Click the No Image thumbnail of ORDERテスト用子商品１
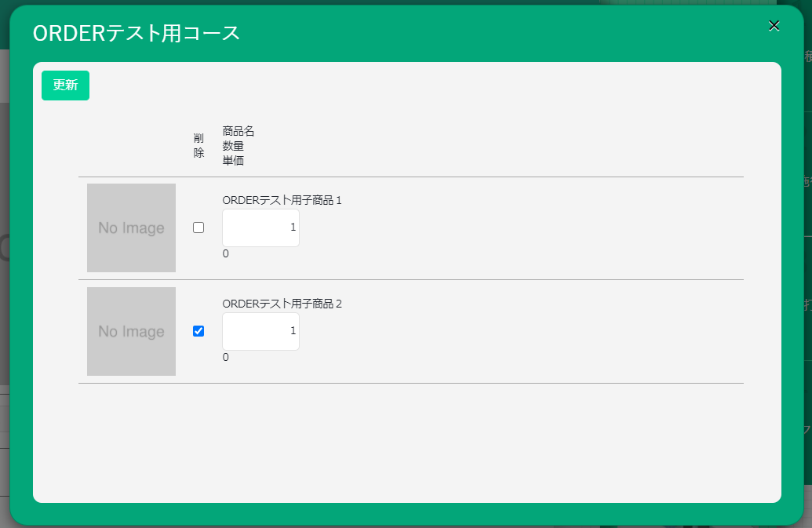 click(131, 228)
